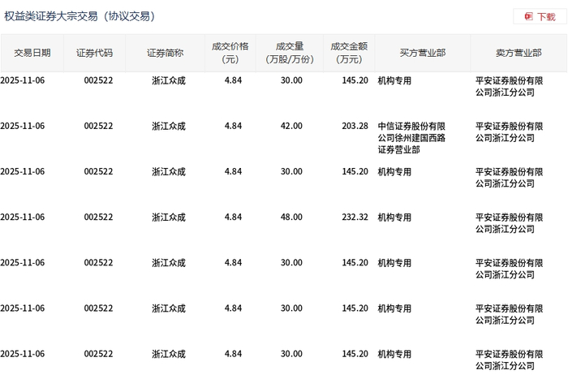Screen dimensions: 568x392
Task: Select the 卖方营业部 column header
Action: coord(519,53)
